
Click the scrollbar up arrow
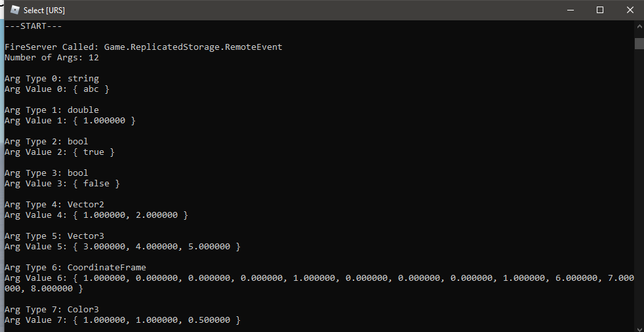(639, 26)
